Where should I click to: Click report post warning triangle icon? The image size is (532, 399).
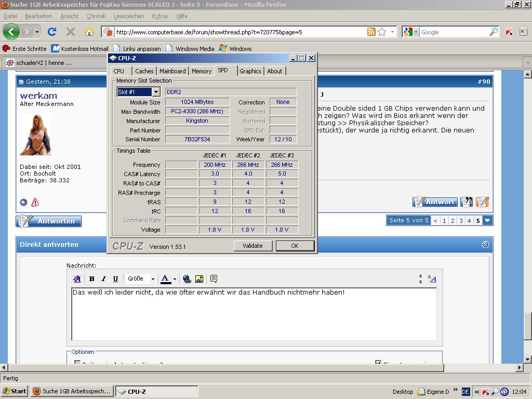35,203
